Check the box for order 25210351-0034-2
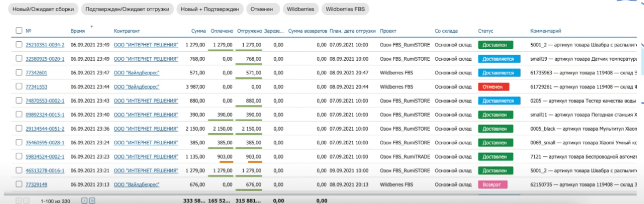 click(19, 44)
